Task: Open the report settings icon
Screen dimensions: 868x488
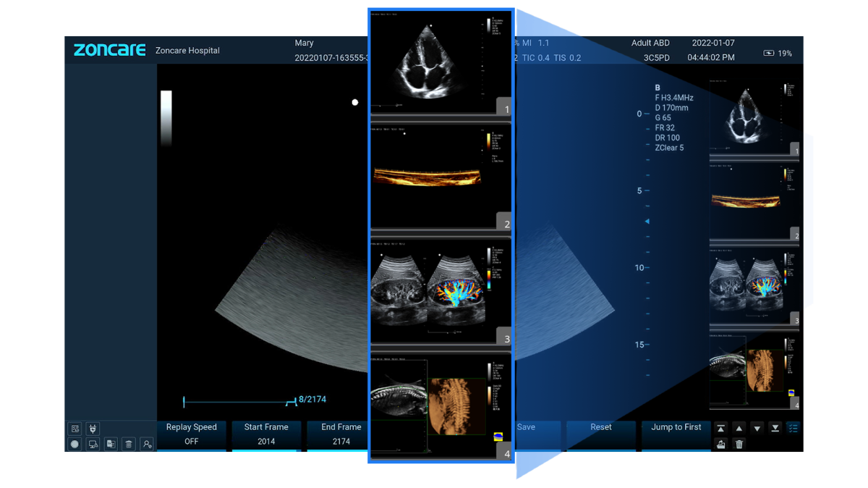Action: pyautogui.click(x=75, y=428)
